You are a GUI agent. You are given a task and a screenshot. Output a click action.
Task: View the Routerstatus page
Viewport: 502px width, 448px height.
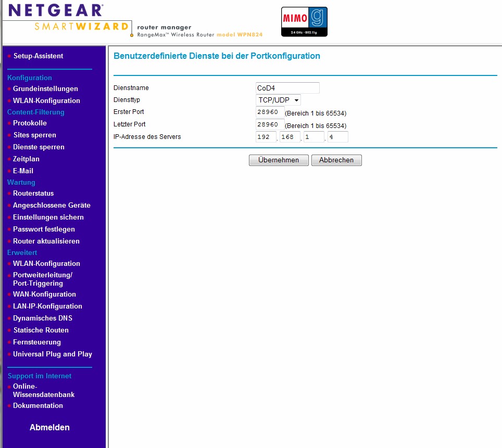point(33,193)
